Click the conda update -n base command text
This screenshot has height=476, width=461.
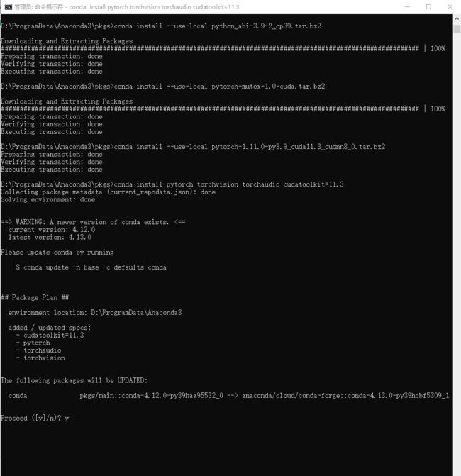(95, 267)
